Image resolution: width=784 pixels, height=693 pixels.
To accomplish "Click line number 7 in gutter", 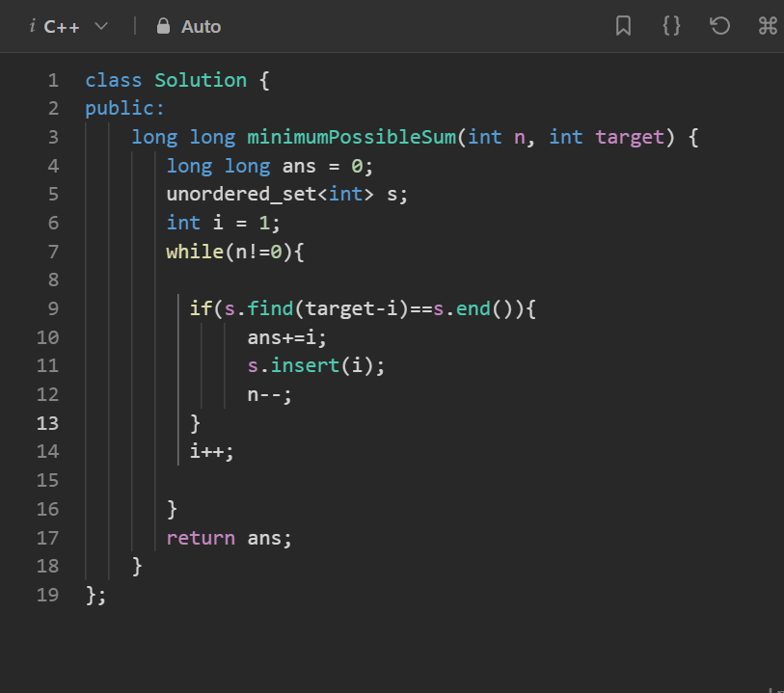I will (x=53, y=252).
